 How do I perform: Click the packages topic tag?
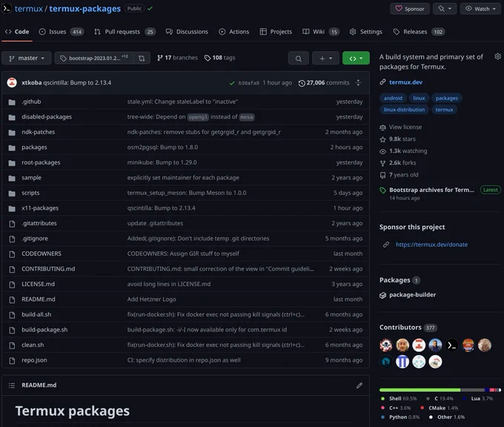[446, 98]
